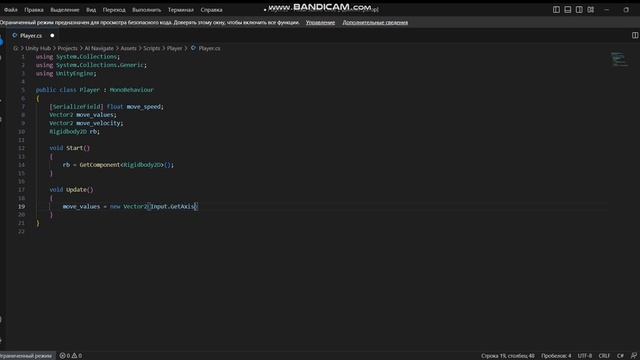Open customize layout icon
Viewport: 640px width, 360px height.
click(591, 9)
